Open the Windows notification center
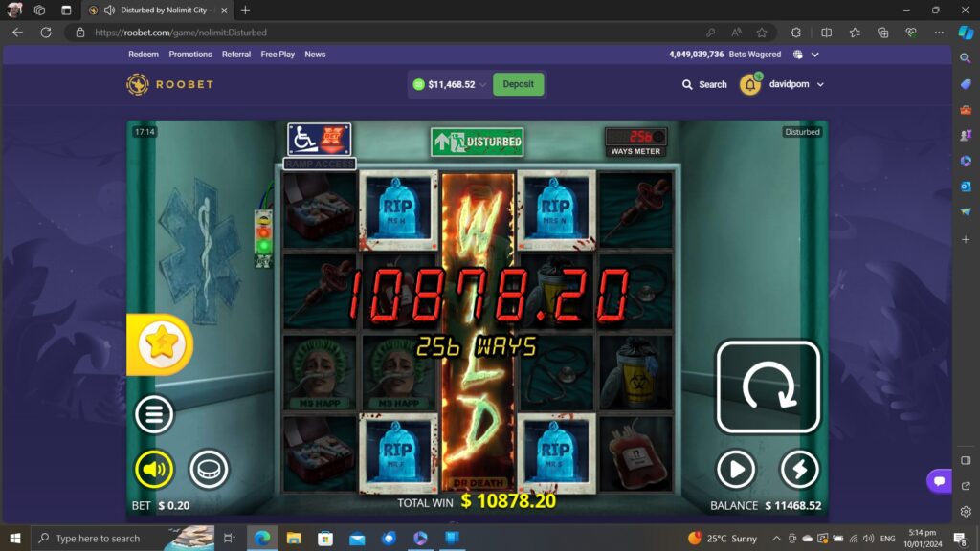The width and height of the screenshot is (980, 551). point(961,538)
